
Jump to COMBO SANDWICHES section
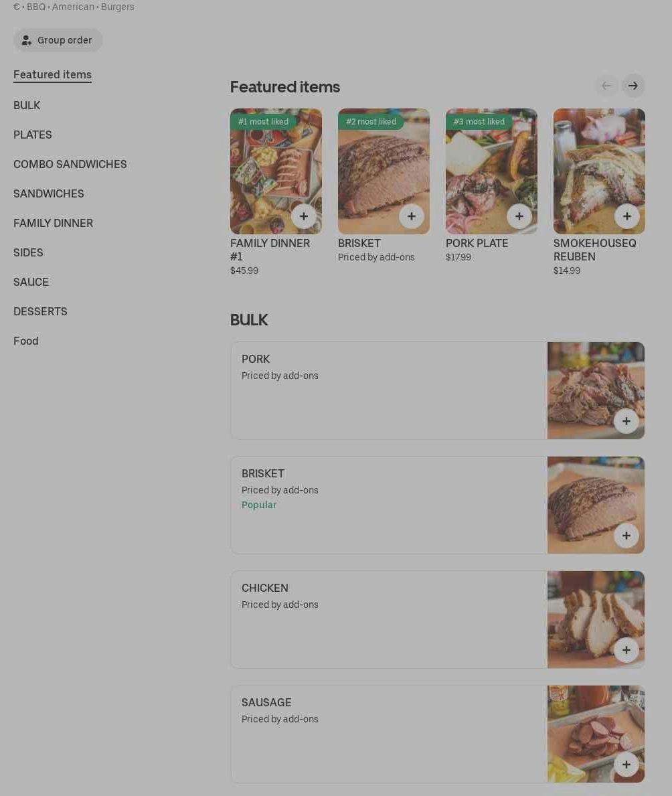pyautogui.click(x=70, y=164)
